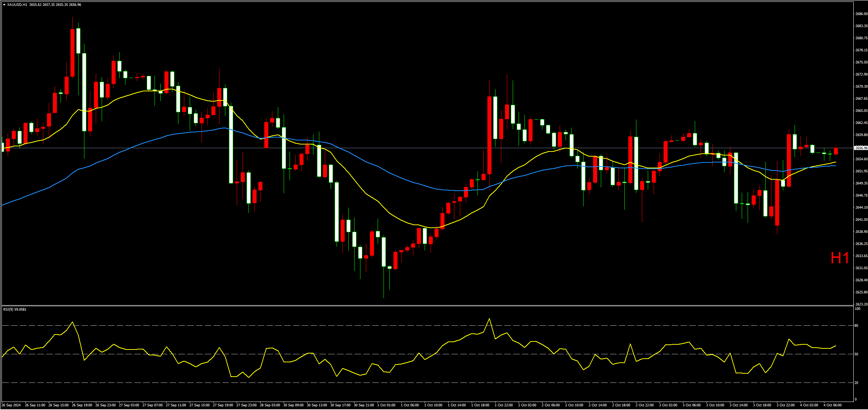Click price scale label 2636.25
868x410 pixels.
[861, 244]
